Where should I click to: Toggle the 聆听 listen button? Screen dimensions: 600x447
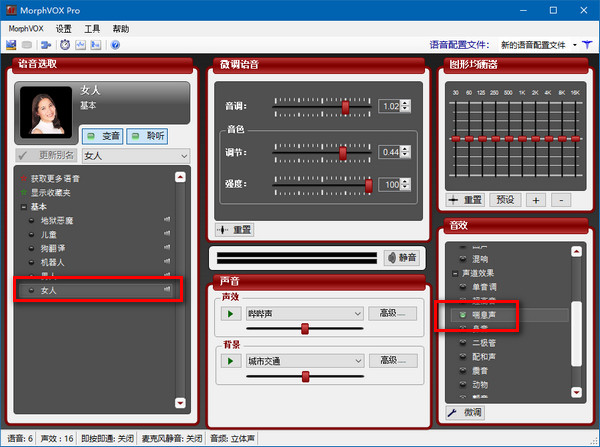(x=147, y=136)
